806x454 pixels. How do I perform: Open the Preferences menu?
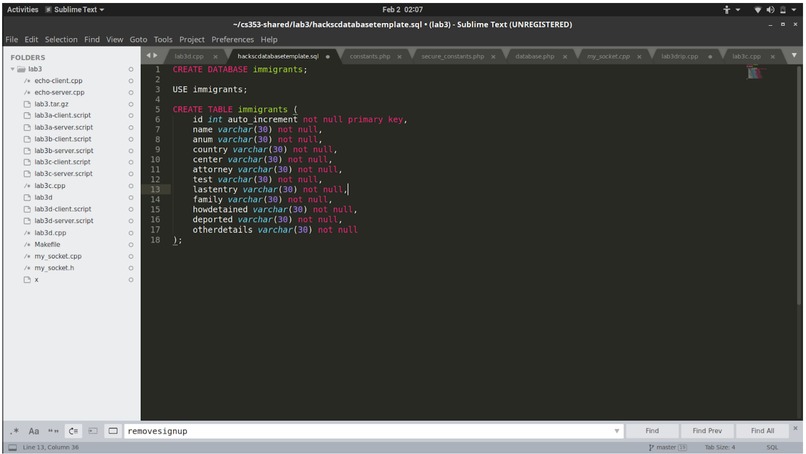(x=232, y=40)
